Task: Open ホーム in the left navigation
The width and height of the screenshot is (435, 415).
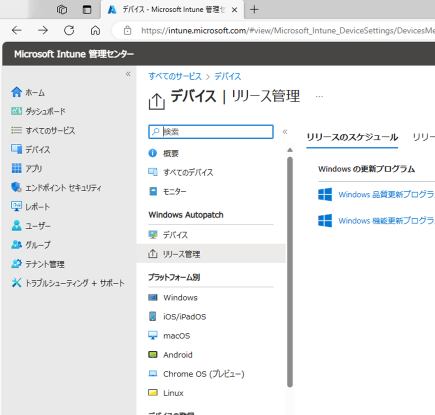Action: 28,92
